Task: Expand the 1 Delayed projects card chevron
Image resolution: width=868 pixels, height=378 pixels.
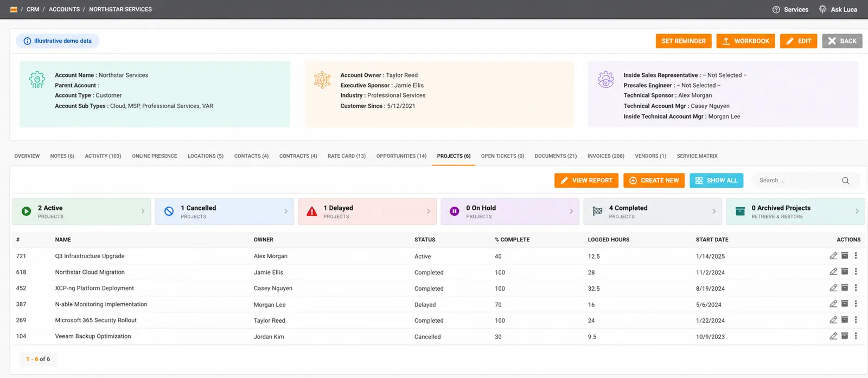Action: click(x=429, y=212)
